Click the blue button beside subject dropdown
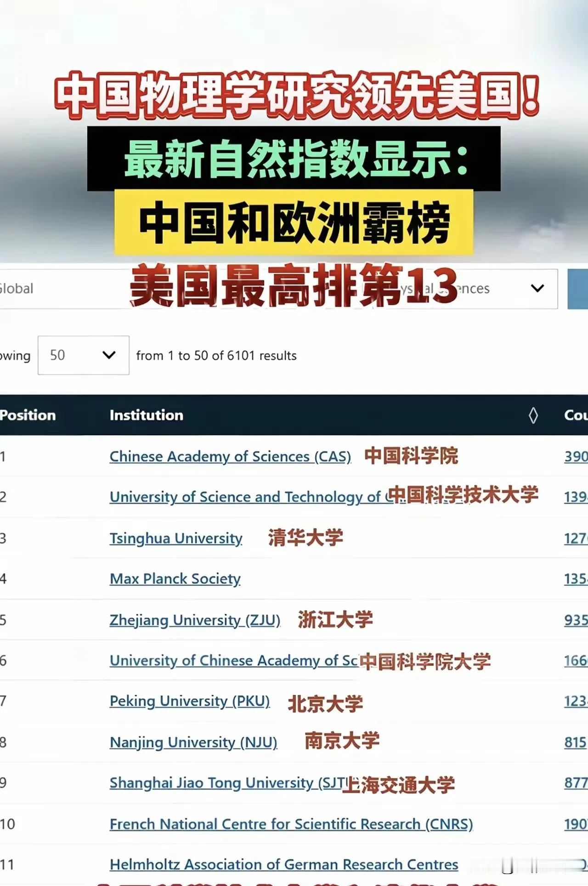This screenshot has width=588, height=886. coord(578,289)
